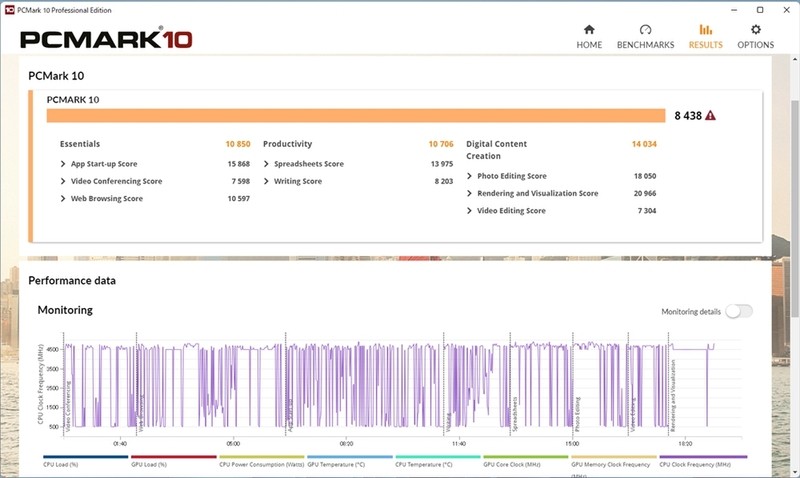Click the overall score 8 438
Screen dimensions: 800x478
point(688,116)
